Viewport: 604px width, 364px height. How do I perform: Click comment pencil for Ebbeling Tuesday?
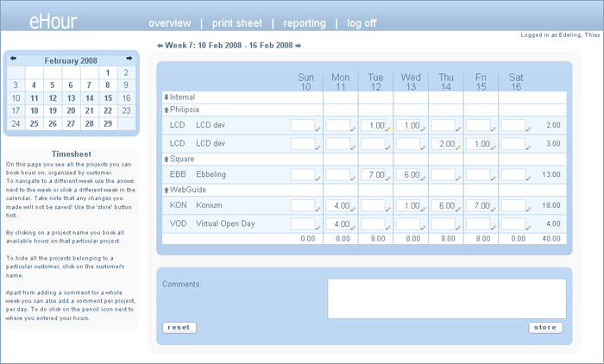click(387, 178)
